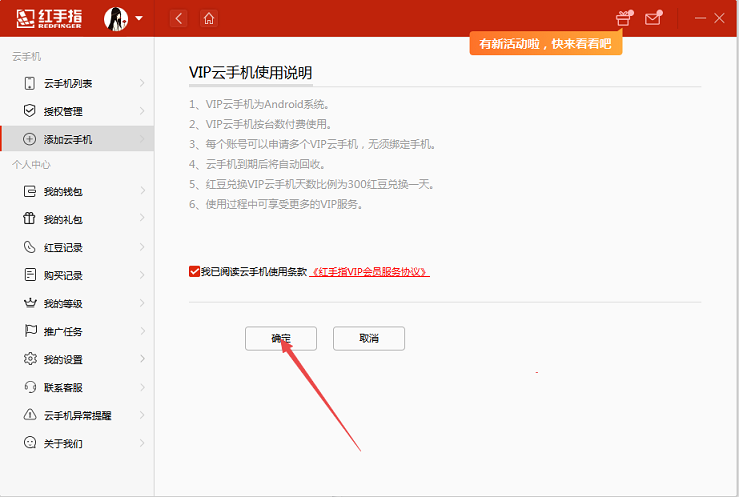Open the 购买记录 sidebar entry
This screenshot has height=497, width=739.
click(77, 275)
